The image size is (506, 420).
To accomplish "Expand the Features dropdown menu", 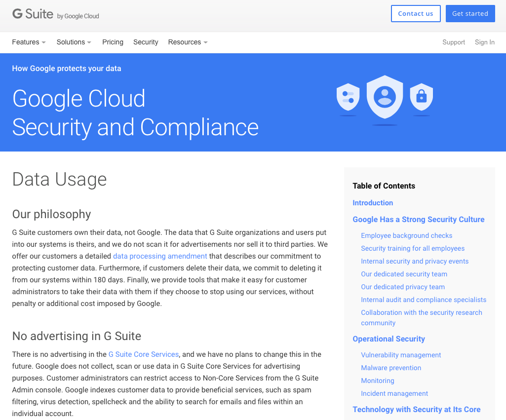I will (x=29, y=42).
